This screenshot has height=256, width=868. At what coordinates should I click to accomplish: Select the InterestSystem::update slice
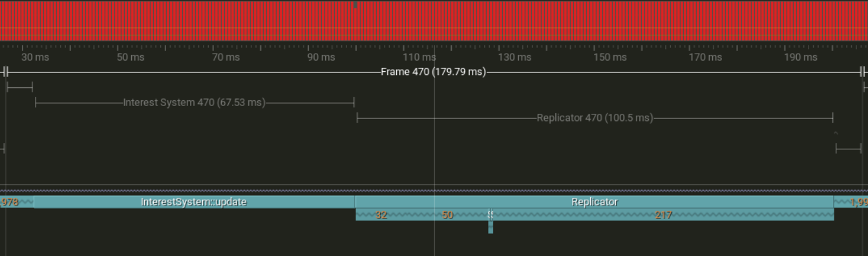pos(194,202)
